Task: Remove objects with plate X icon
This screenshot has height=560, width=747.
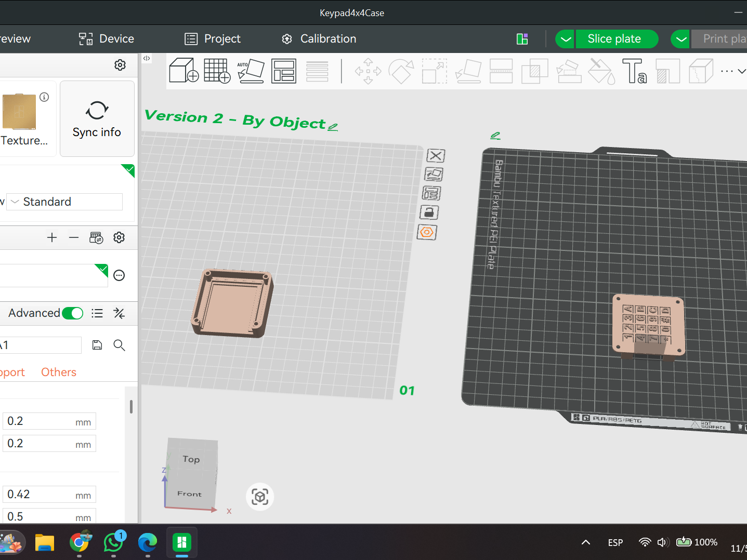Action: point(436,155)
